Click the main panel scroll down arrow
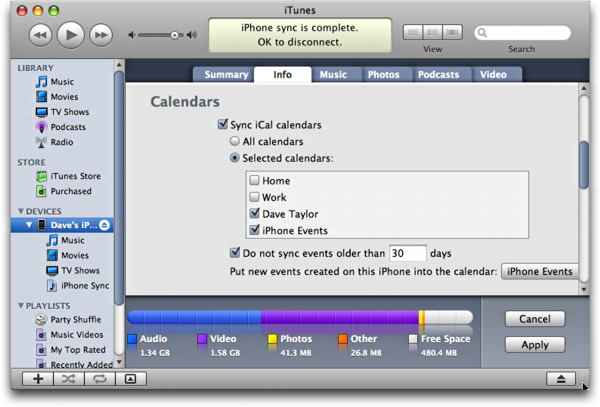The width and height of the screenshot is (600, 407). 584,290
